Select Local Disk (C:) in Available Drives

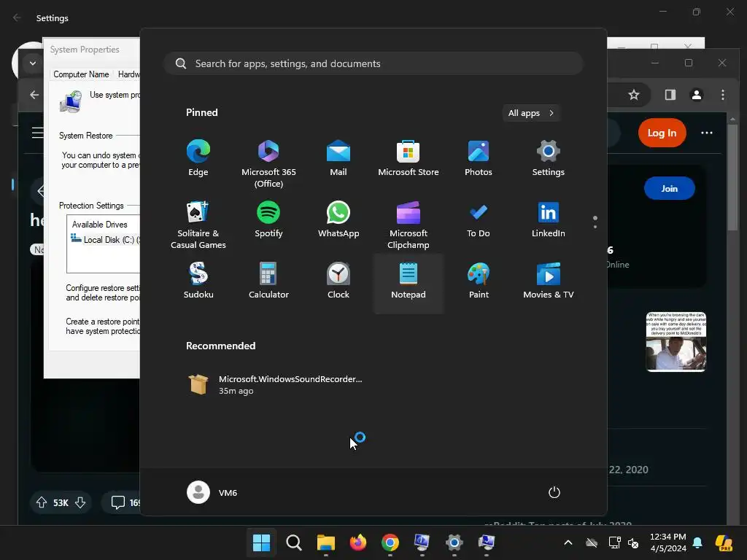pyautogui.click(x=105, y=239)
